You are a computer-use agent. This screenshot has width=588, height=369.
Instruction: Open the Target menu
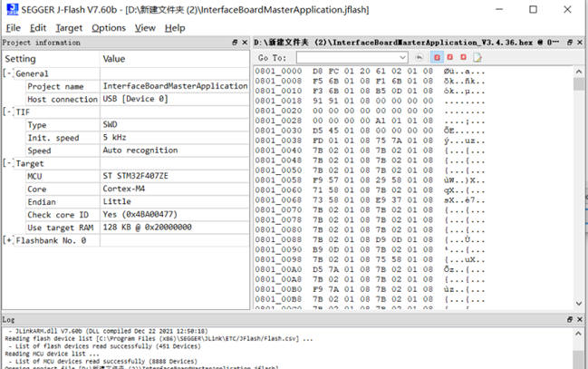[69, 28]
